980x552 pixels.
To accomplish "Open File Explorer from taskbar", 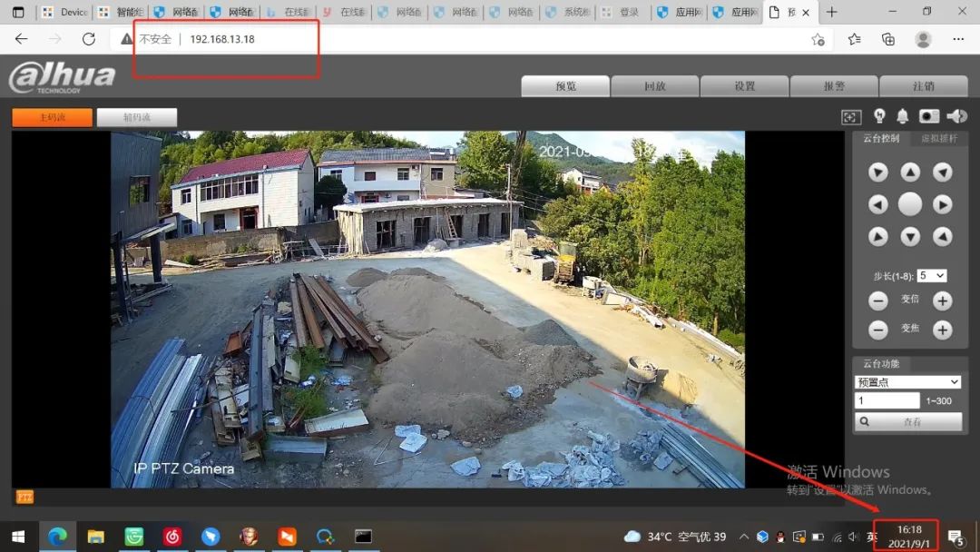I will coord(95,537).
